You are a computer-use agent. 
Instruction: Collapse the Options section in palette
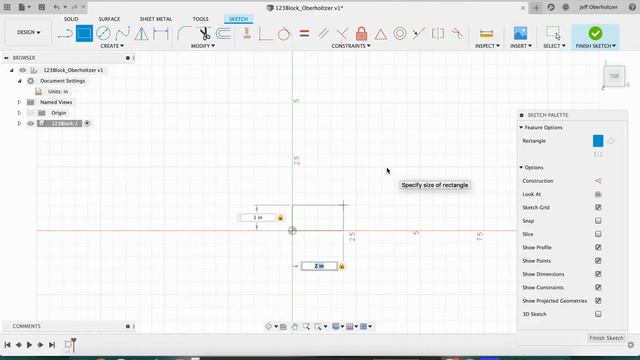point(521,168)
